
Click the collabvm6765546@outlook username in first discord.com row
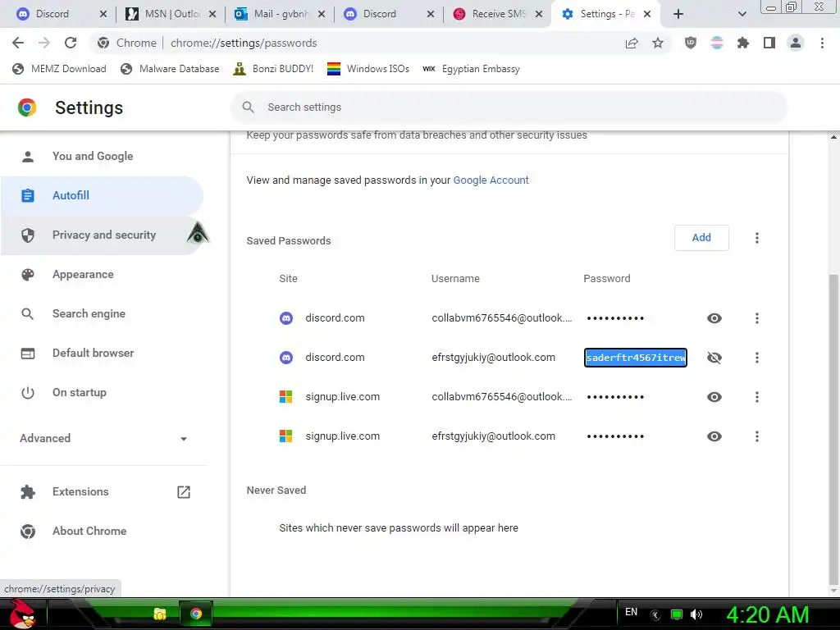[502, 318]
